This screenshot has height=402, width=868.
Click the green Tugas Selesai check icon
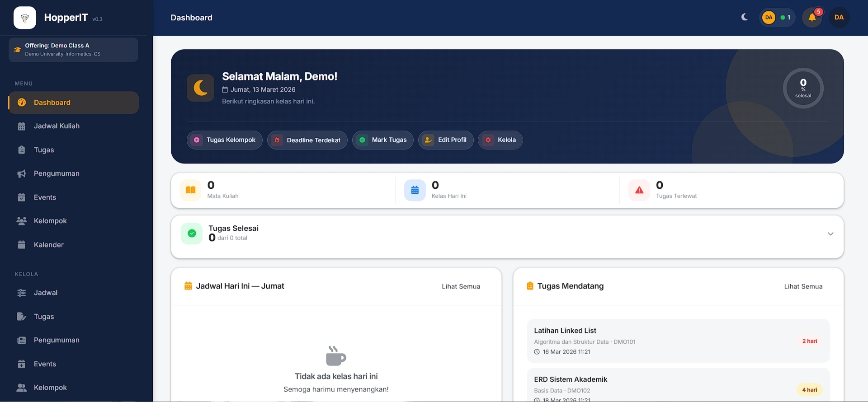coord(192,234)
